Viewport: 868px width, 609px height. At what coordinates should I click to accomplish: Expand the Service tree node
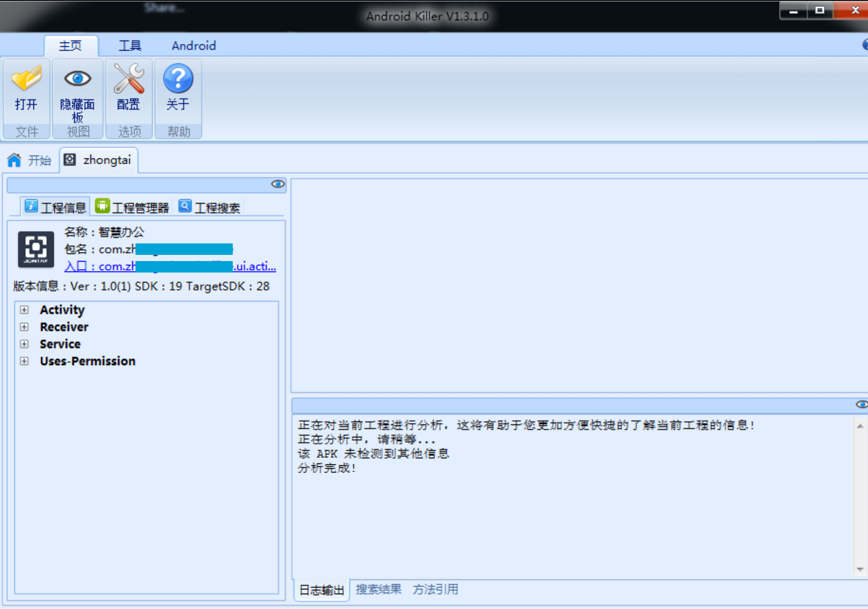(24, 344)
